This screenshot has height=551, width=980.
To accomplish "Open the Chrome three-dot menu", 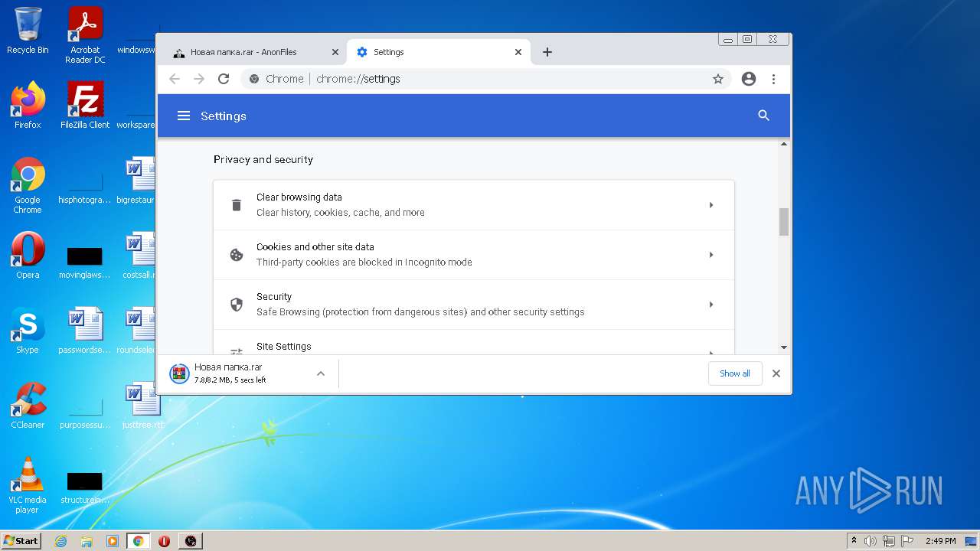I will pyautogui.click(x=773, y=79).
